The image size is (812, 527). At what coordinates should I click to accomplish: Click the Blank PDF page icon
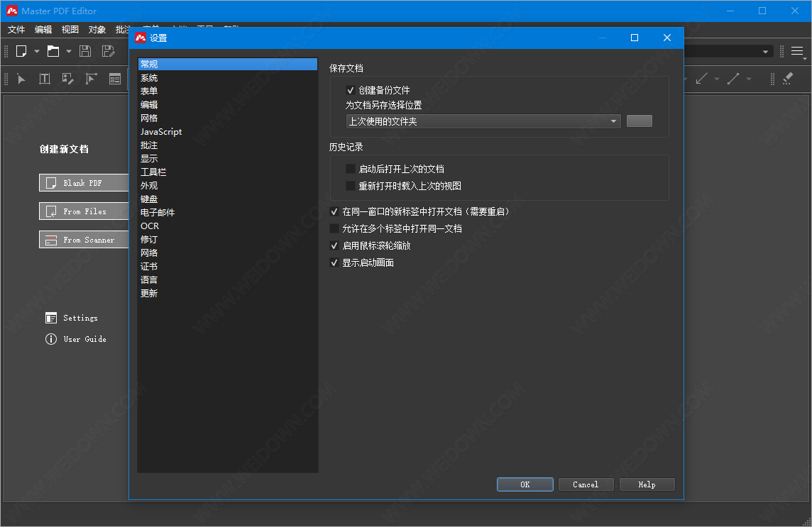point(51,183)
